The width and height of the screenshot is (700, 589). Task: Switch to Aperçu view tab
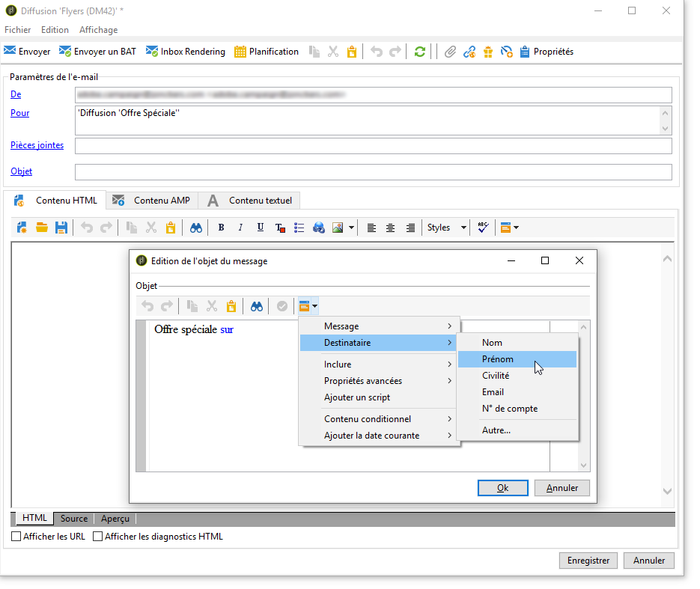[x=115, y=519]
